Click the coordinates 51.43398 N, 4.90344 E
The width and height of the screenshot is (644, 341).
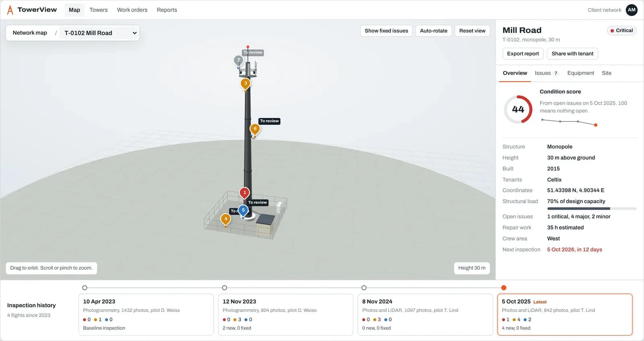[x=576, y=191]
